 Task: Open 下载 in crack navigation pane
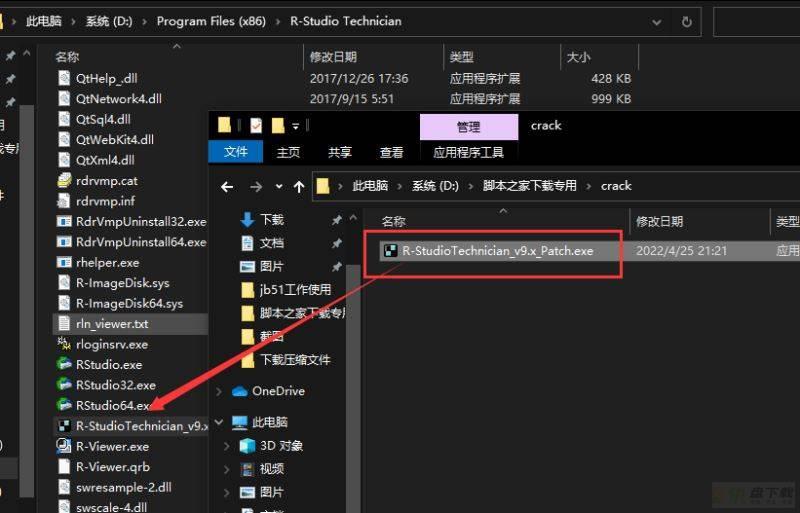tap(271, 219)
